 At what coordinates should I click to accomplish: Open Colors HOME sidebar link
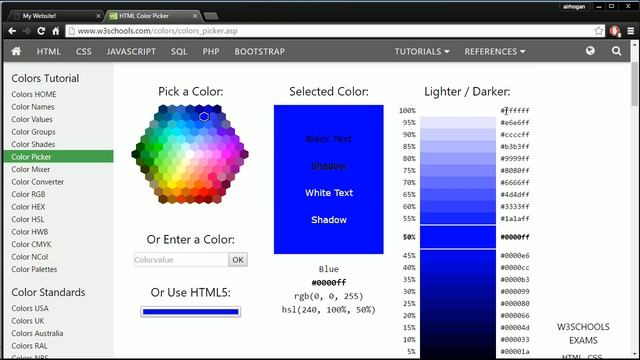click(x=34, y=94)
